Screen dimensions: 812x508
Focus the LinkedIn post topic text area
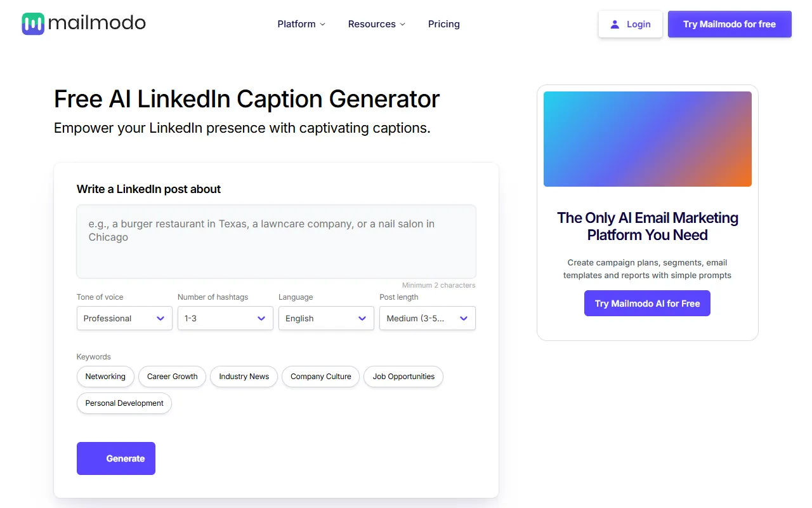(276, 241)
